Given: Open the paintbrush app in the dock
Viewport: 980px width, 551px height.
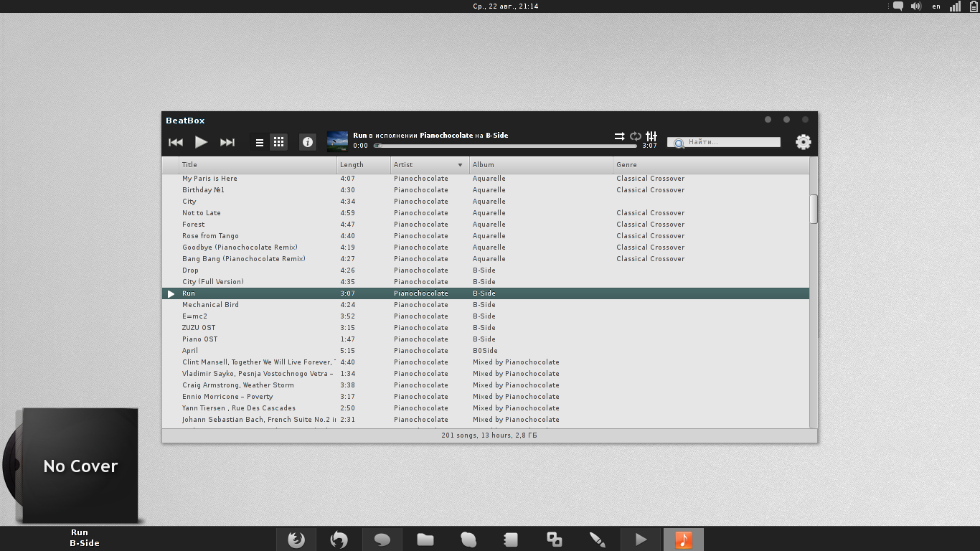Looking at the screenshot, I should tap(598, 540).
